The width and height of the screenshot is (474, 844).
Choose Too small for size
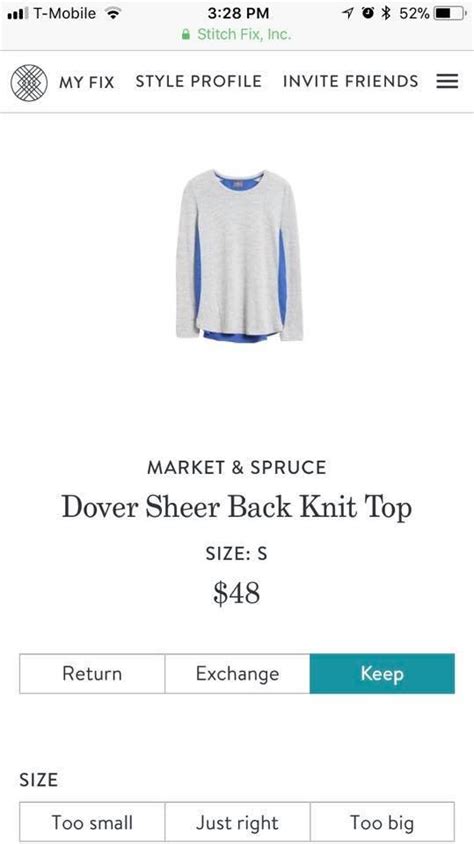(92, 822)
